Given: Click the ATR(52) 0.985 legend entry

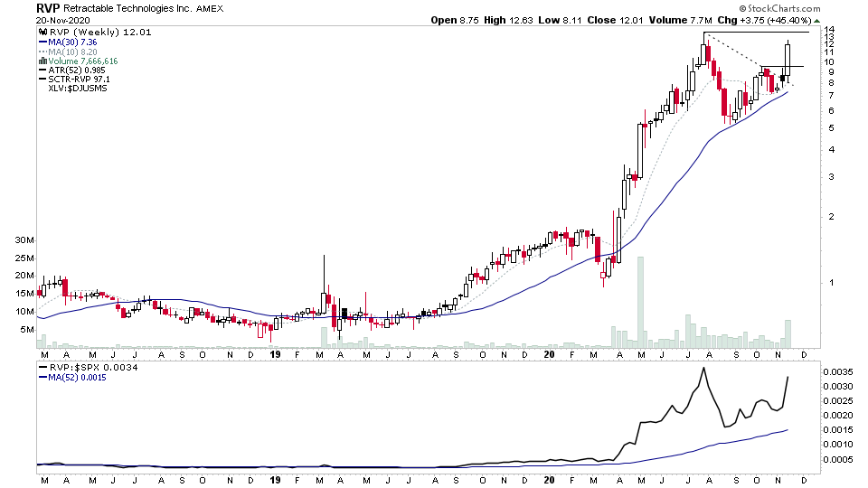Looking at the screenshot, I should pyautogui.click(x=76, y=70).
